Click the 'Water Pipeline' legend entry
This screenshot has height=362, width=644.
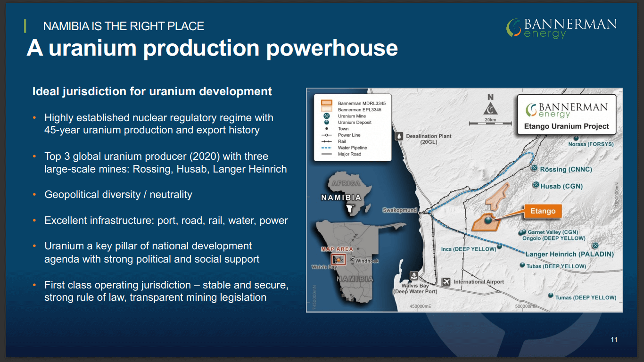(x=352, y=148)
